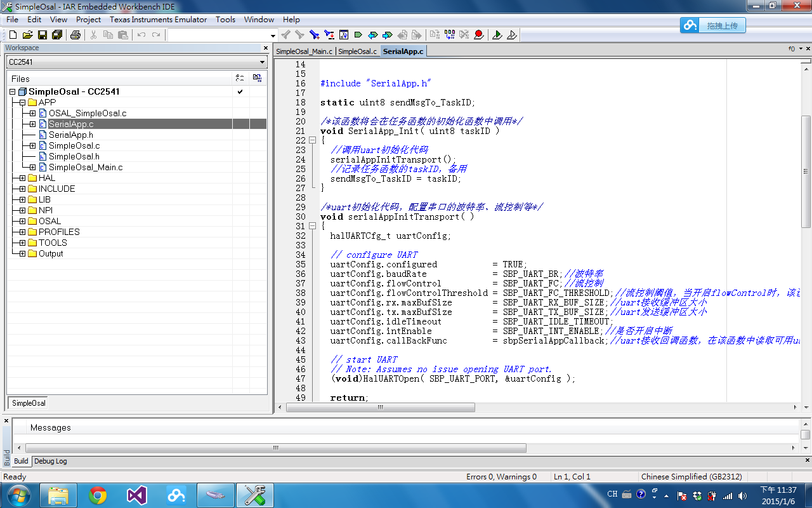Print the file with the printer icon

(x=75, y=35)
